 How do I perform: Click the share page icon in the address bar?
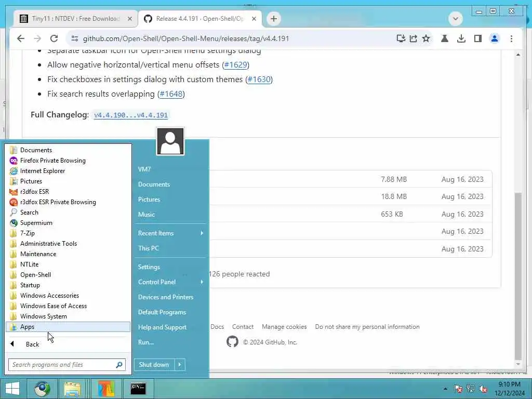[413, 38]
